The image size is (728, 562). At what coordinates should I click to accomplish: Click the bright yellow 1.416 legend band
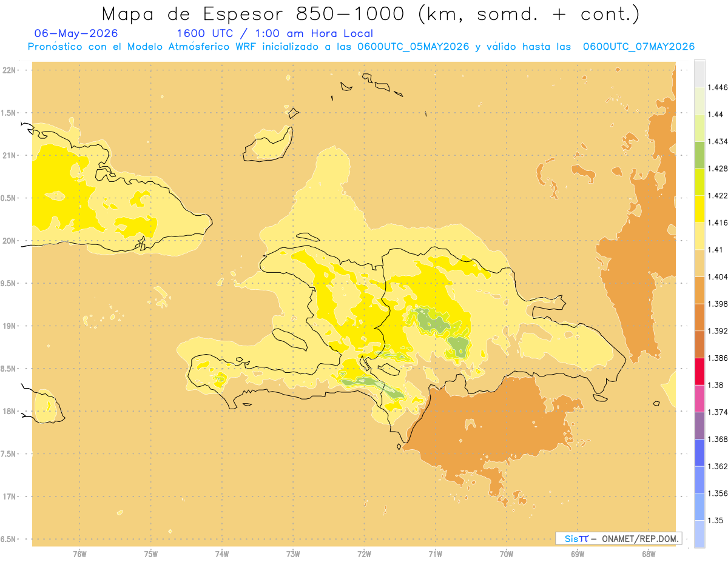click(x=699, y=209)
